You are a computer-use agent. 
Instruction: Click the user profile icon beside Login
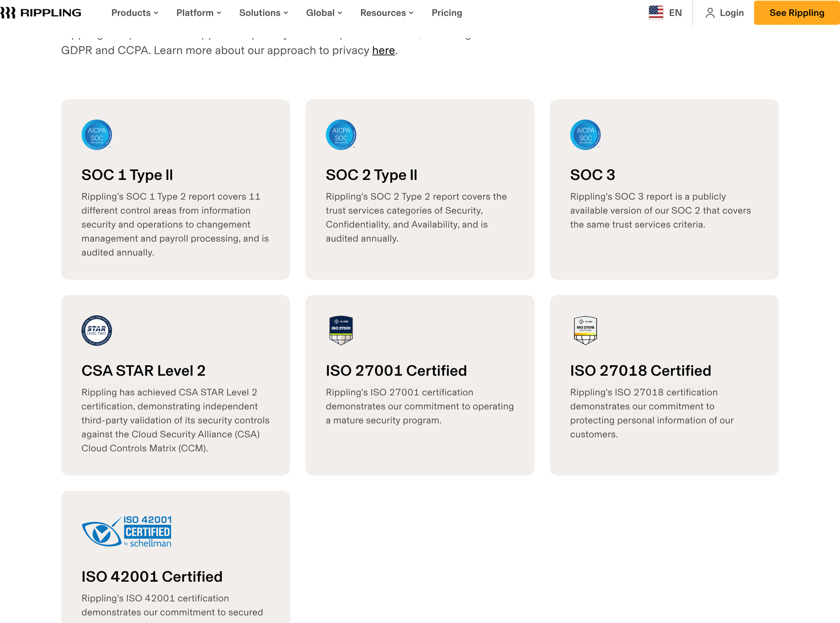point(710,13)
